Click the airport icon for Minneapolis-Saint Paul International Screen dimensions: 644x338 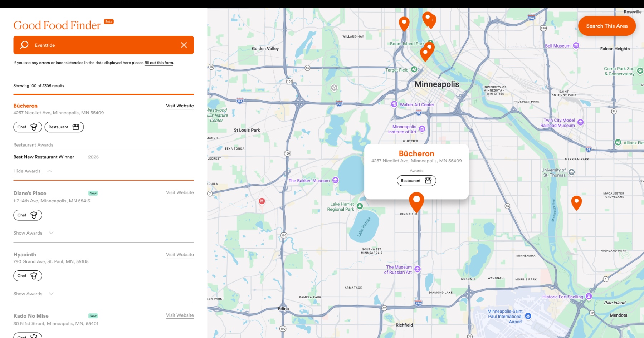[528, 316]
